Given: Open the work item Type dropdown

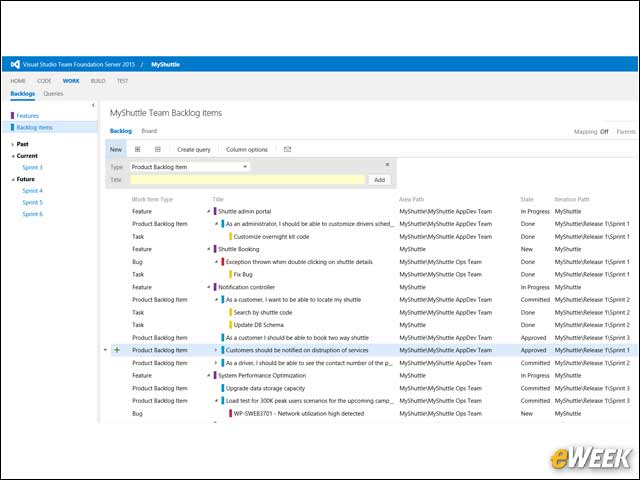Looking at the screenshot, I should click(191, 167).
